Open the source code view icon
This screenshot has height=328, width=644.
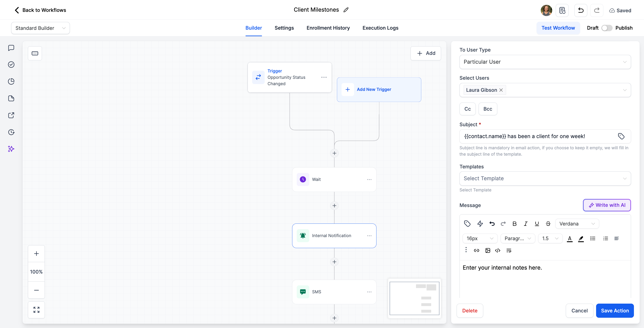497,250
